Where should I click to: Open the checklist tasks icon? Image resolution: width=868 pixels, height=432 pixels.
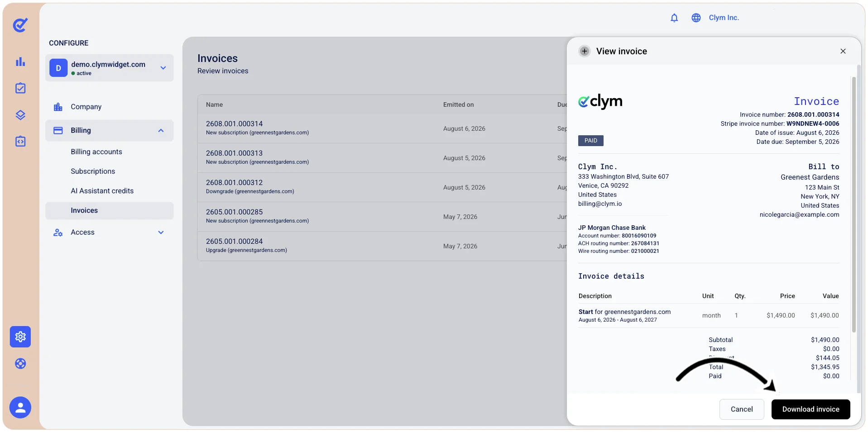pos(20,88)
